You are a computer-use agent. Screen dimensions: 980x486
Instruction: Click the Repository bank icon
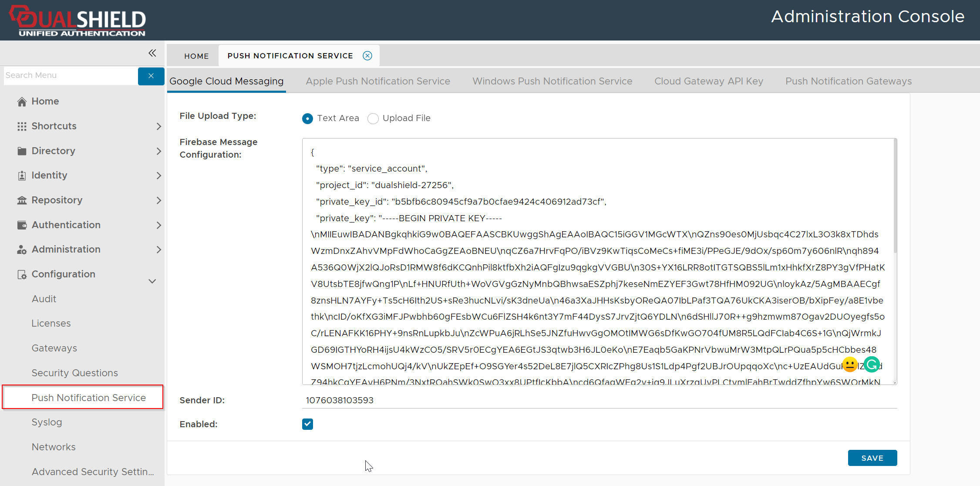click(x=22, y=200)
